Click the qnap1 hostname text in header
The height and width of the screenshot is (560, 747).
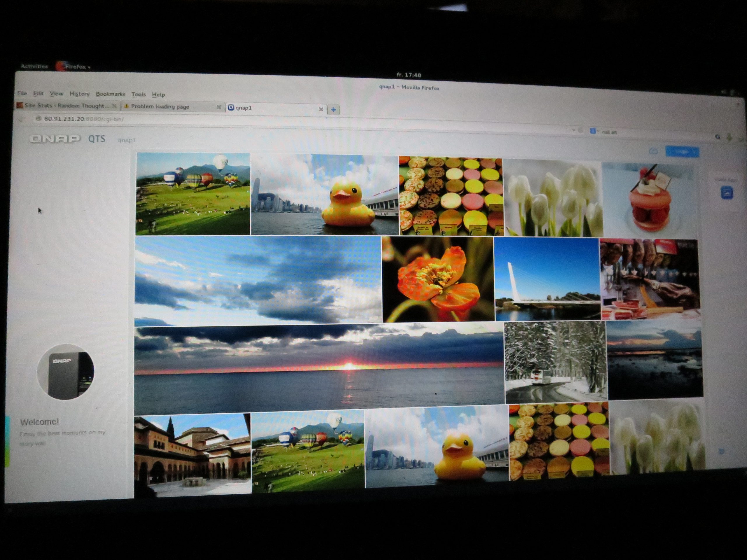point(127,140)
